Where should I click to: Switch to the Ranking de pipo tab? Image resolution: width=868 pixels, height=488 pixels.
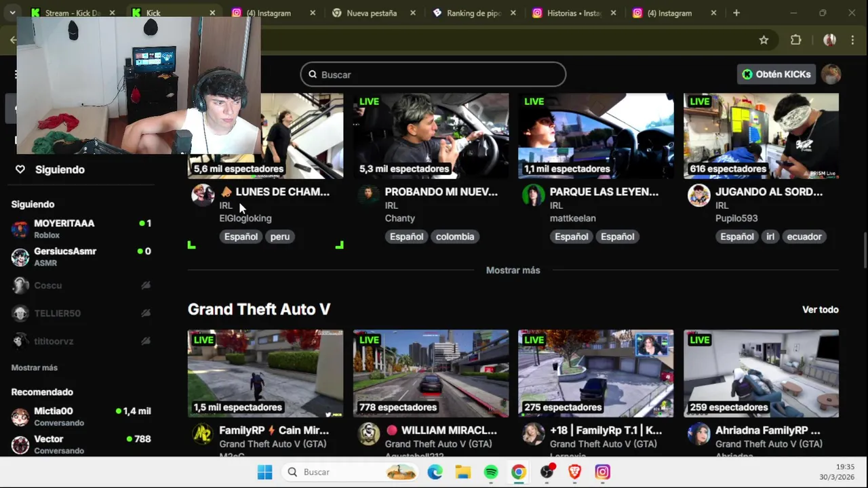point(473,13)
